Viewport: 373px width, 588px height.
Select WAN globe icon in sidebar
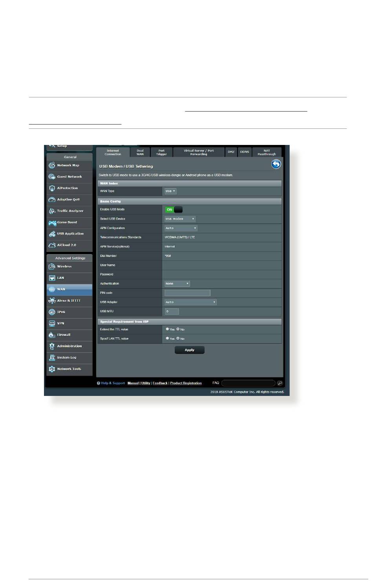point(52,289)
